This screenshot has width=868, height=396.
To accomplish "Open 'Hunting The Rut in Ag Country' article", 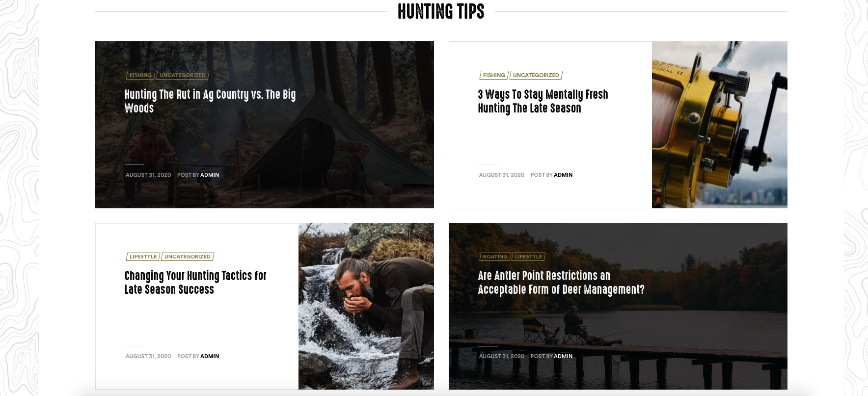I will click(x=210, y=101).
